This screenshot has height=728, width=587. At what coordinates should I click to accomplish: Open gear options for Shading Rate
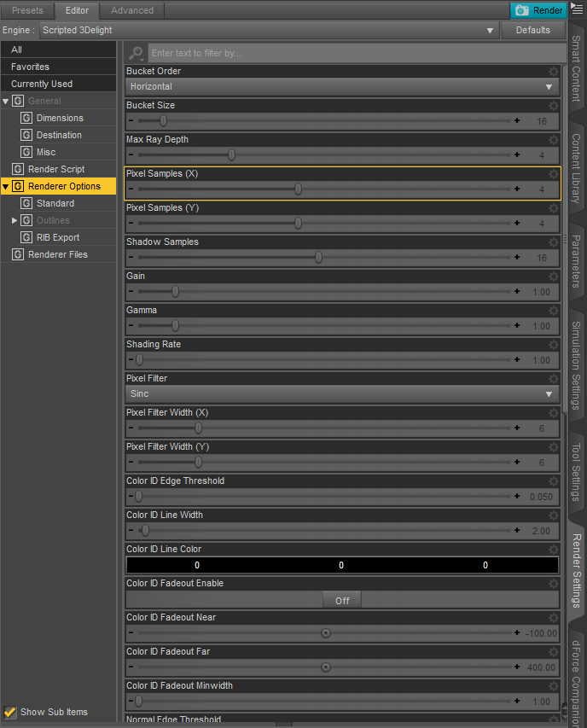(553, 345)
